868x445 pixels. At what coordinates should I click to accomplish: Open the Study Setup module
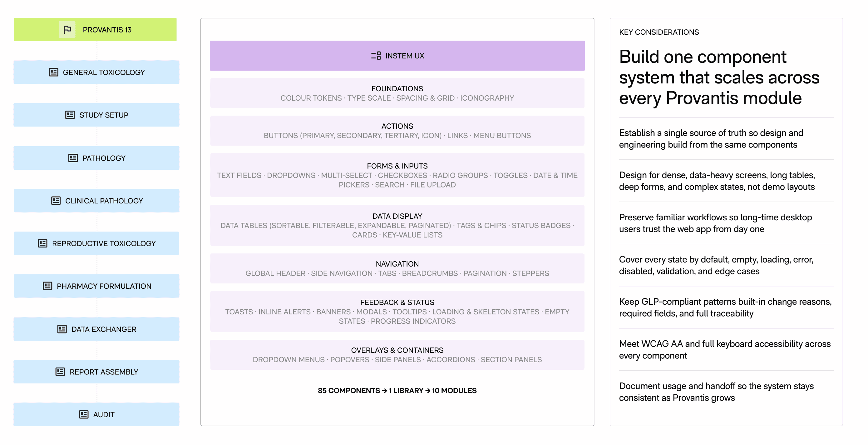[x=96, y=115]
